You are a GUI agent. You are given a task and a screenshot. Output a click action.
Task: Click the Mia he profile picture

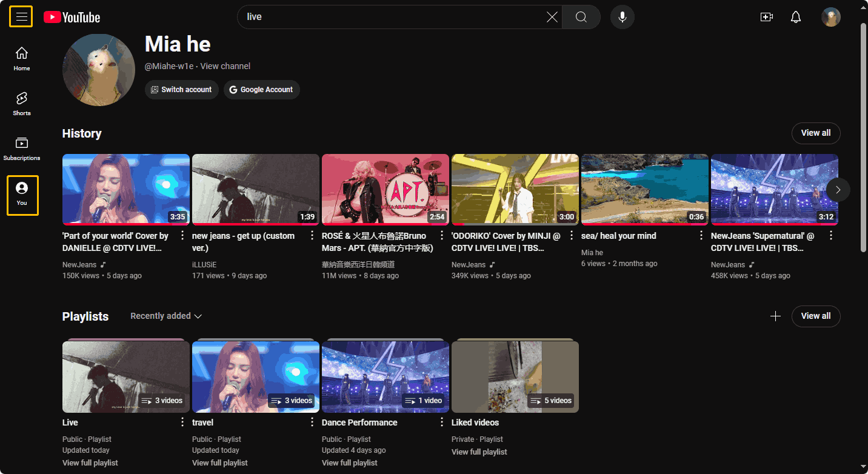point(99,70)
